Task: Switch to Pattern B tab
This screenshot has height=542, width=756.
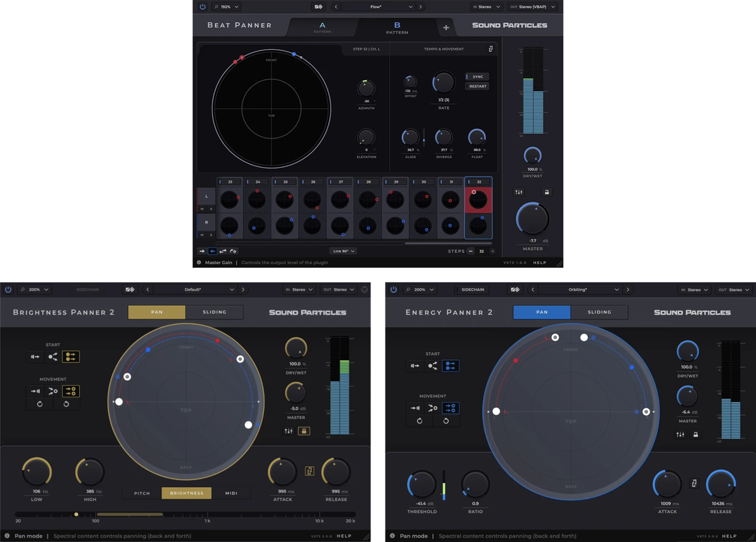Action: click(x=397, y=28)
